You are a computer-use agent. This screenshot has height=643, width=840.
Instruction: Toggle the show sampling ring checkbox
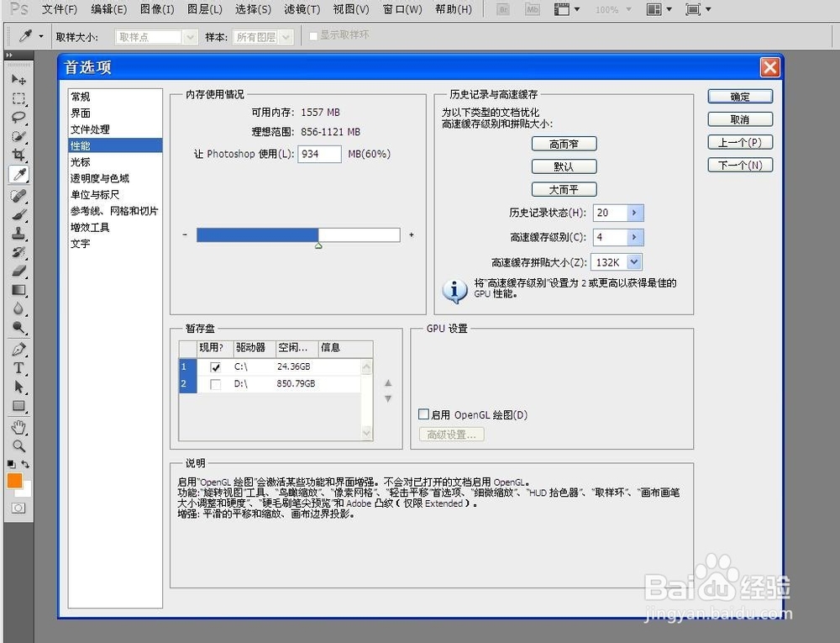314,36
